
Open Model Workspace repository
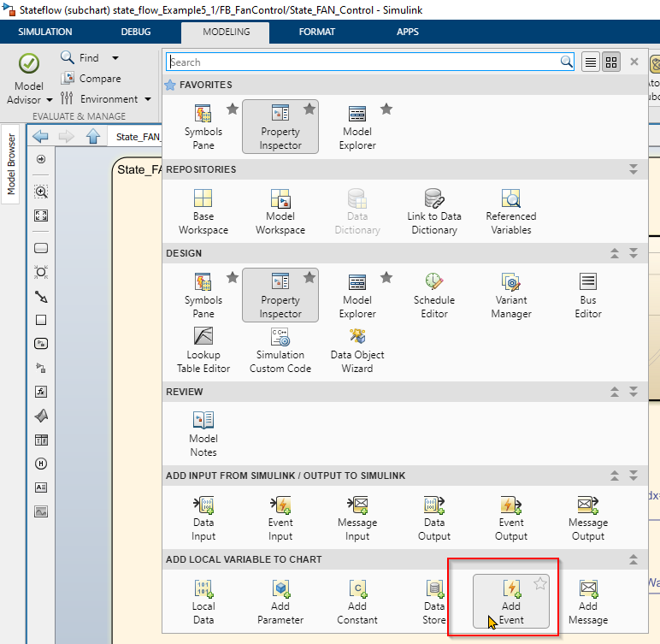click(280, 211)
